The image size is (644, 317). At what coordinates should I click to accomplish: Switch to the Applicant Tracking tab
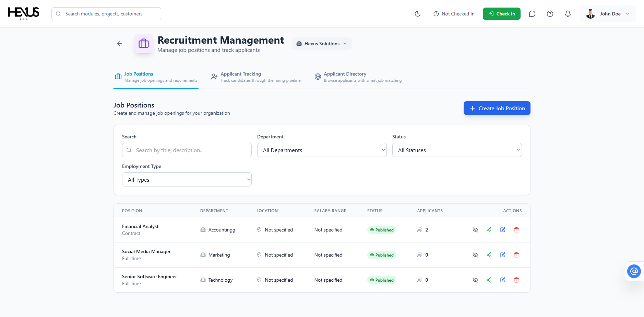coord(256,77)
